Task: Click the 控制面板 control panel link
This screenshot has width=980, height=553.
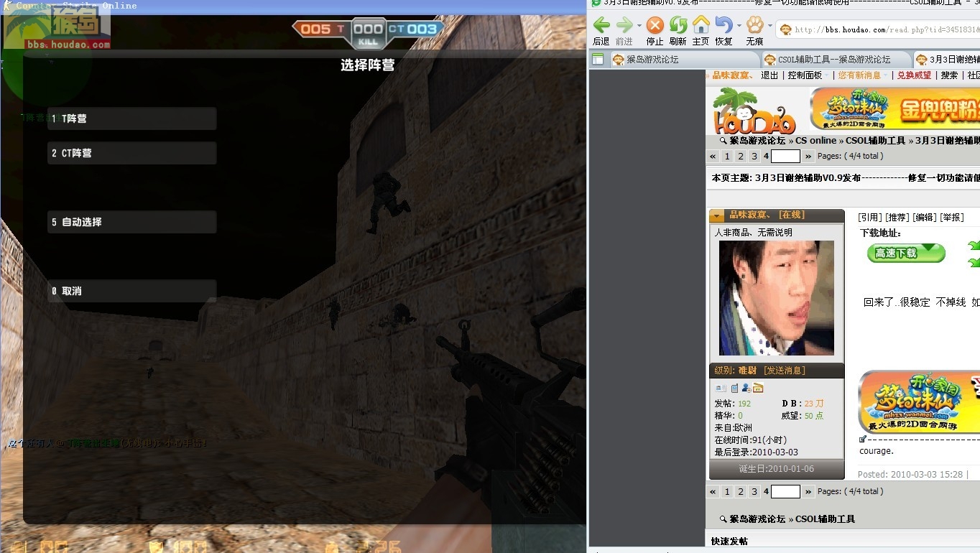Action: [805, 75]
